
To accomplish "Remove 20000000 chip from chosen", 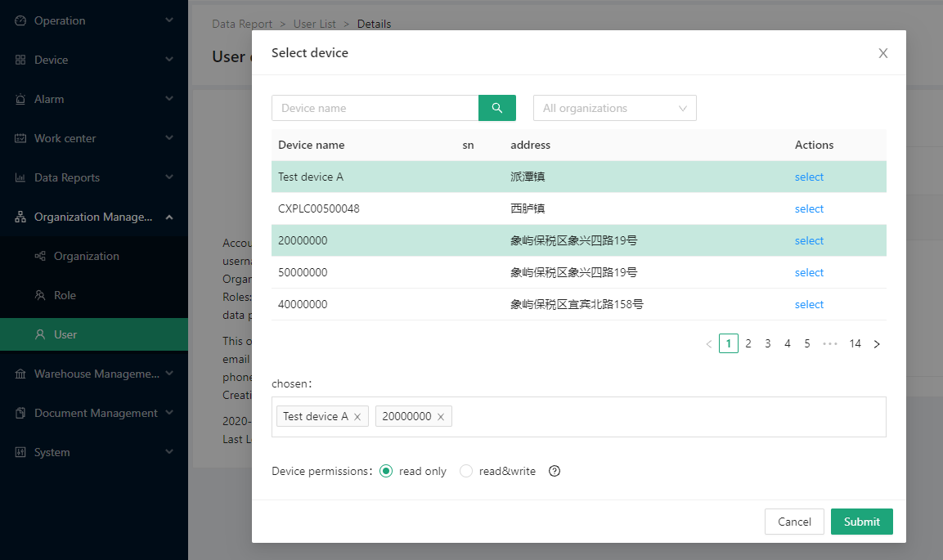I will pos(441,417).
